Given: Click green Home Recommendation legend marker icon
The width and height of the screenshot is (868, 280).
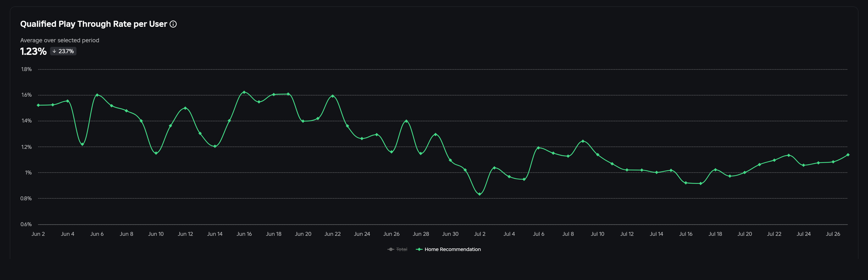Looking at the screenshot, I should [x=419, y=249].
